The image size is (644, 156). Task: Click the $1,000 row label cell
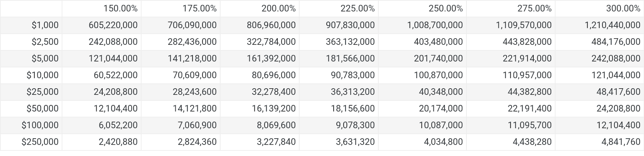31,25
